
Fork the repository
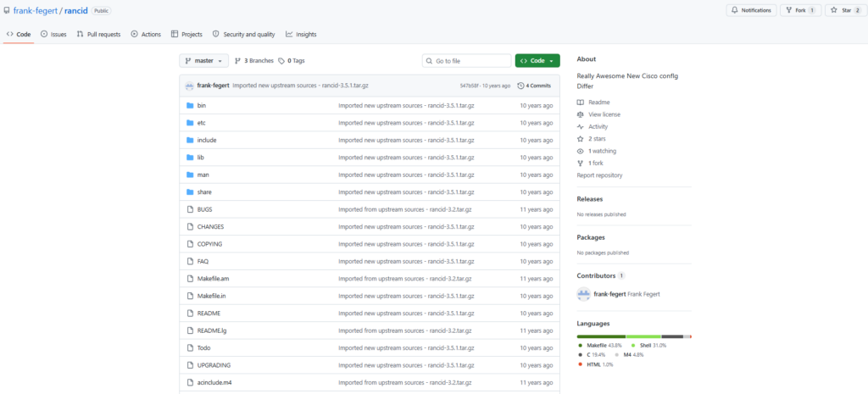pyautogui.click(x=800, y=10)
